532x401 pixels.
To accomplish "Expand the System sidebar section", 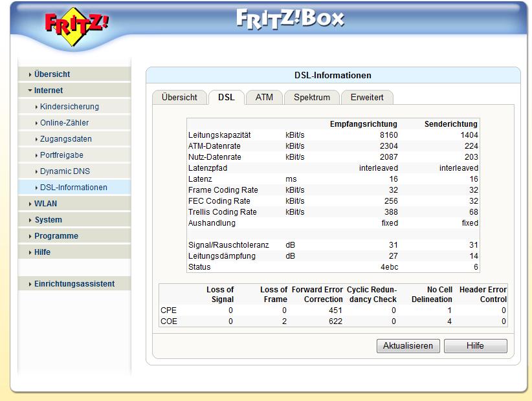I will tap(74, 220).
